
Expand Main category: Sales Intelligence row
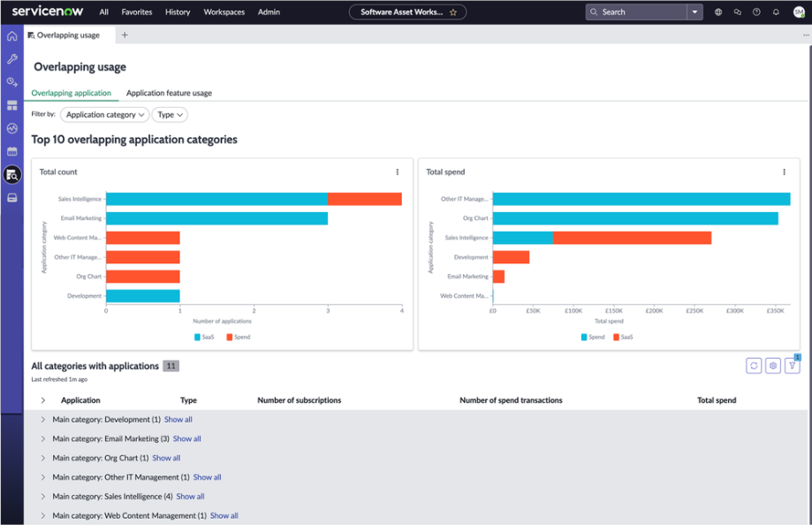[43, 497]
